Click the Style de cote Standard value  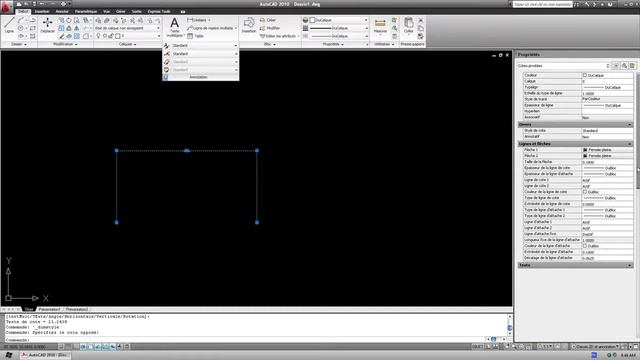(x=607, y=131)
